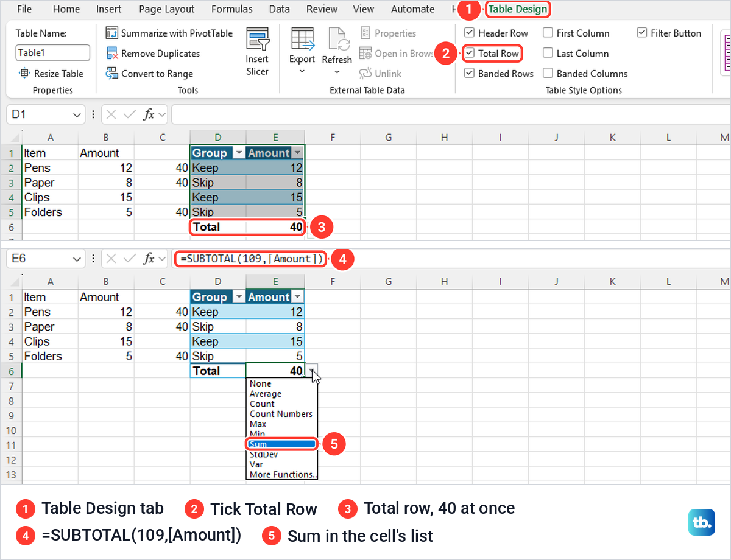Open the Automate tab
The image size is (731, 560).
click(412, 9)
